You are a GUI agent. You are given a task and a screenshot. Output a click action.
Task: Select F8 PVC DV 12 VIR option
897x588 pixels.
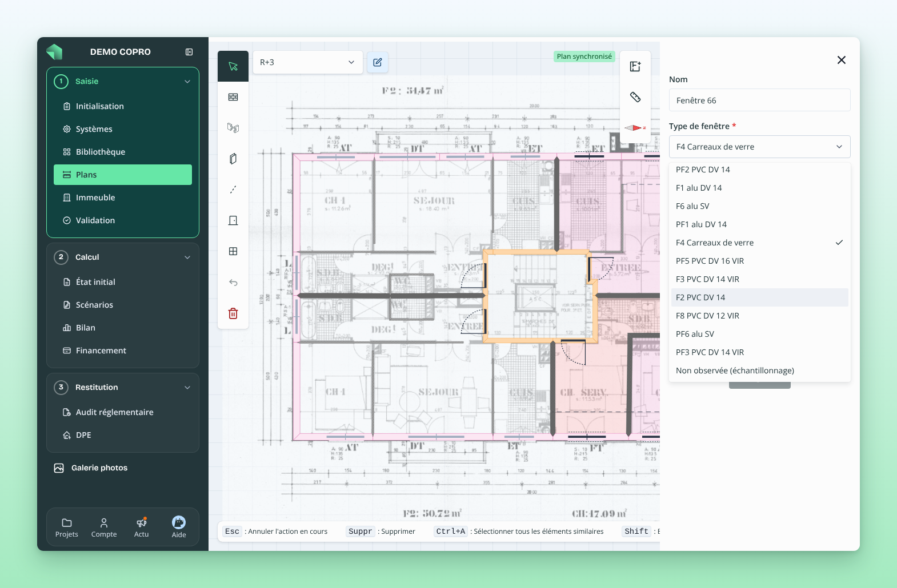[760, 316]
